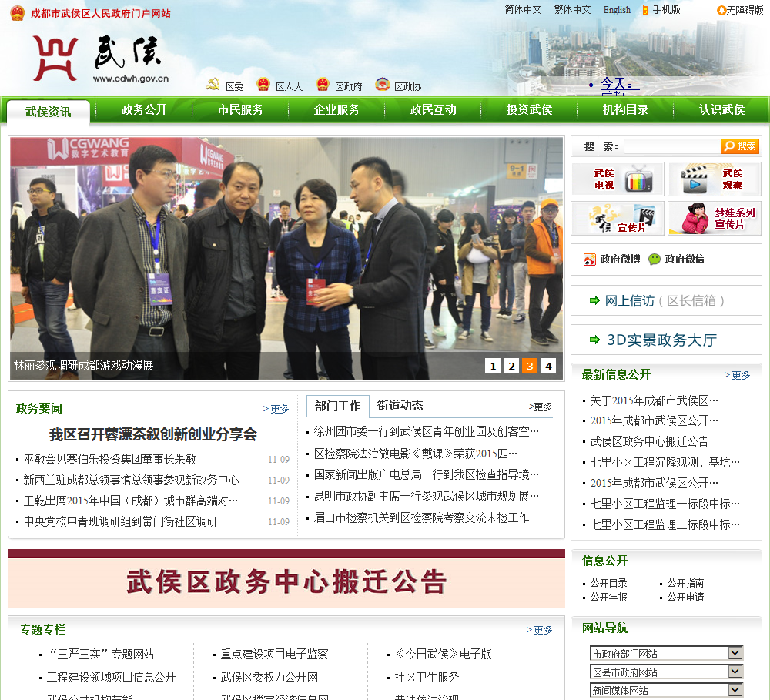Select the 部门工作 tab
Screen dimensions: 770x700
pyautogui.click(x=338, y=406)
